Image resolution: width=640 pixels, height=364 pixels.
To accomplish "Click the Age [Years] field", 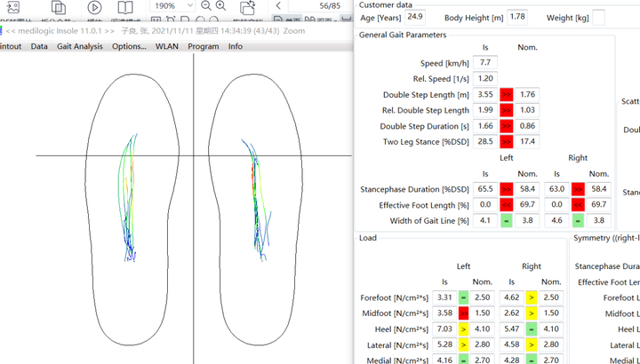I will click(415, 17).
